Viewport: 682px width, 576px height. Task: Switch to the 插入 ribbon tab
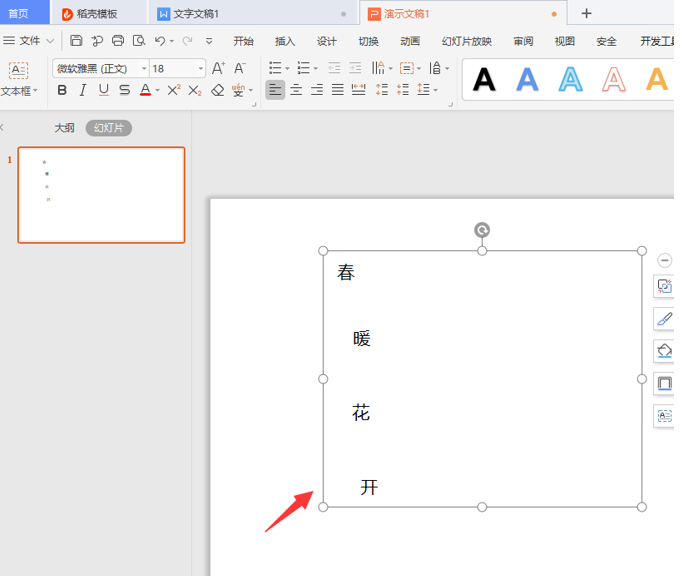click(x=285, y=41)
